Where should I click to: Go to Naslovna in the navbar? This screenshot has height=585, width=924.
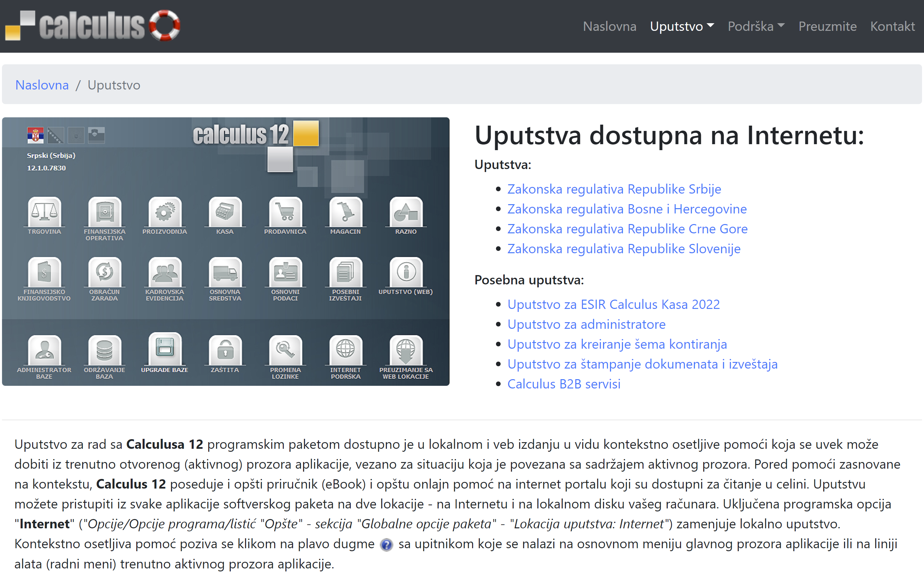[x=610, y=26]
